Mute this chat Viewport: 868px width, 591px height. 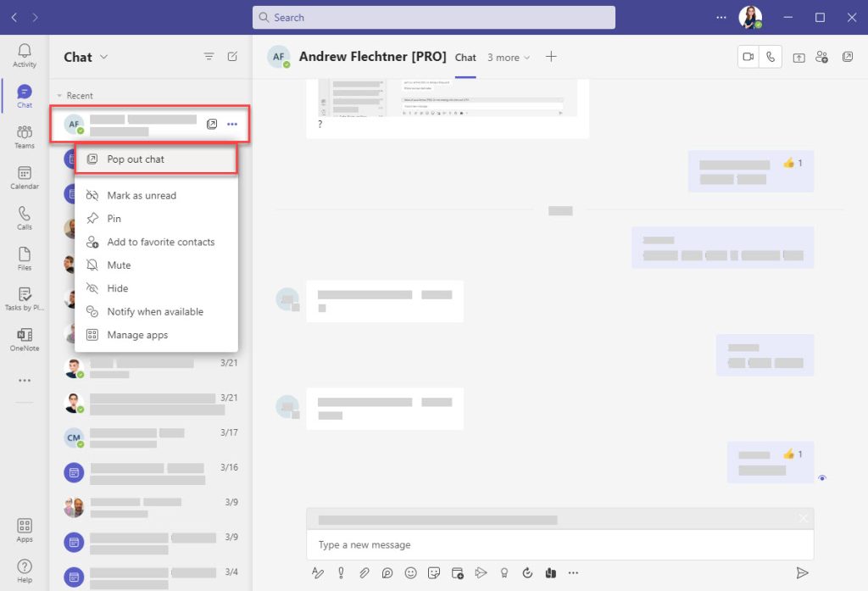(x=156, y=265)
